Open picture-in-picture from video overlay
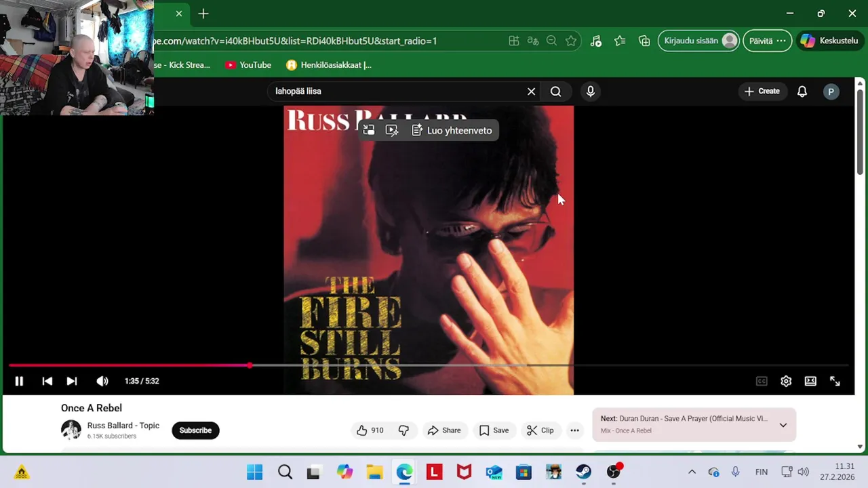 click(x=369, y=130)
